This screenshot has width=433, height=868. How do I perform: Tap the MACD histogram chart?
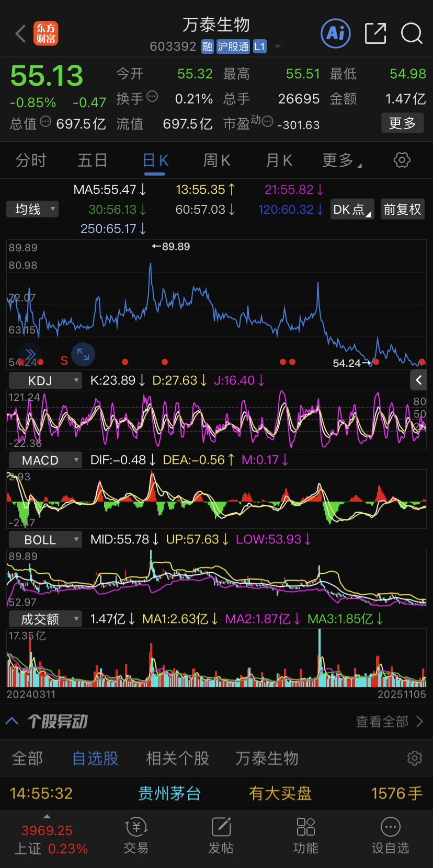coord(216,499)
